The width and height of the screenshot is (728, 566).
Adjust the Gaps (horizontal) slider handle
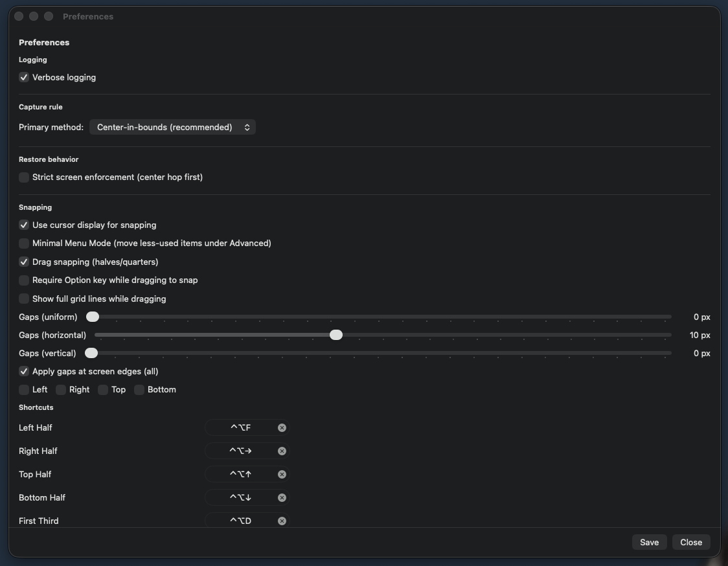click(336, 335)
